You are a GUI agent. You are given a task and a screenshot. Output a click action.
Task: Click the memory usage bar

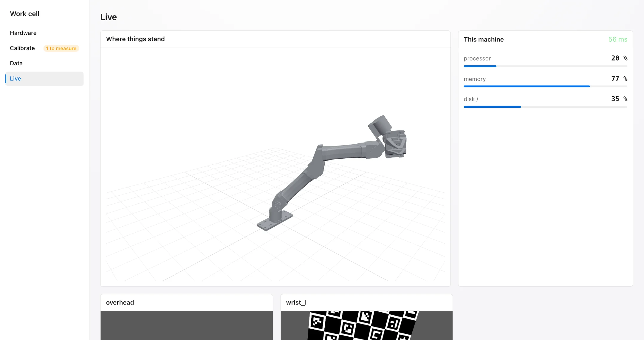(545, 86)
